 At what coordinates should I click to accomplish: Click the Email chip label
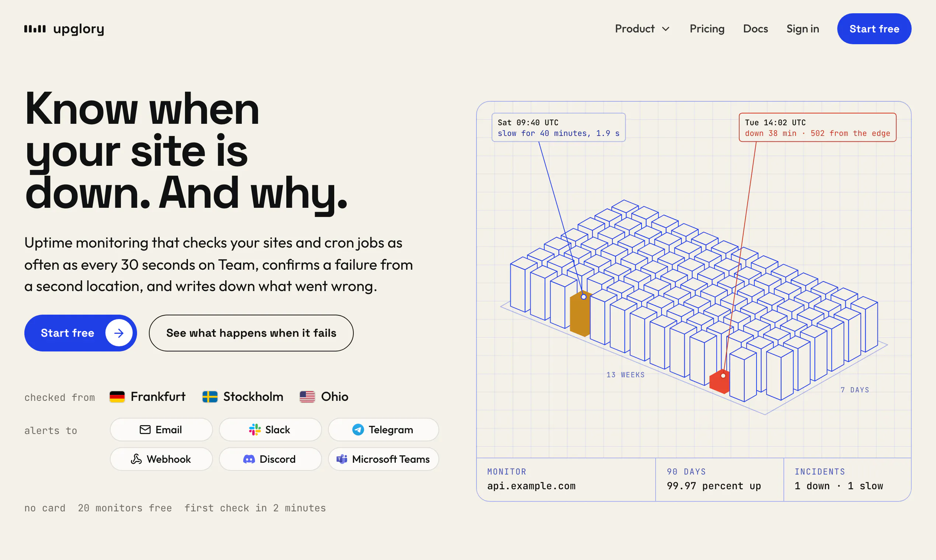(x=168, y=430)
